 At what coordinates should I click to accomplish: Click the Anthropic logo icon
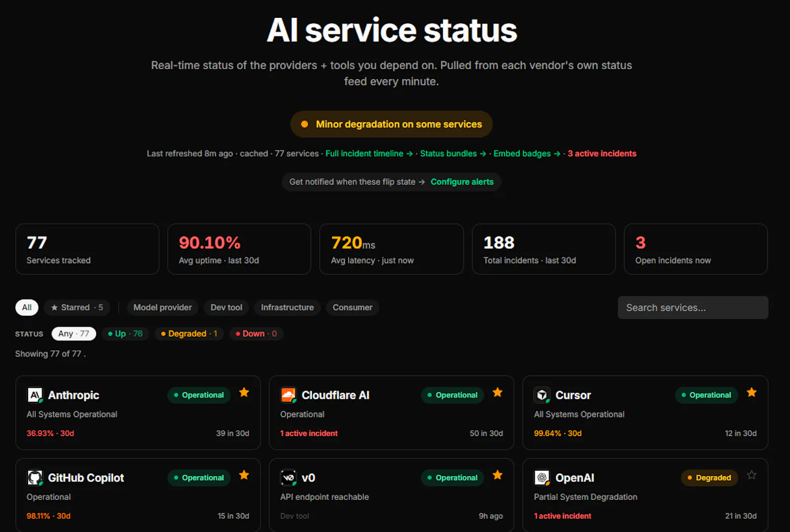click(35, 395)
